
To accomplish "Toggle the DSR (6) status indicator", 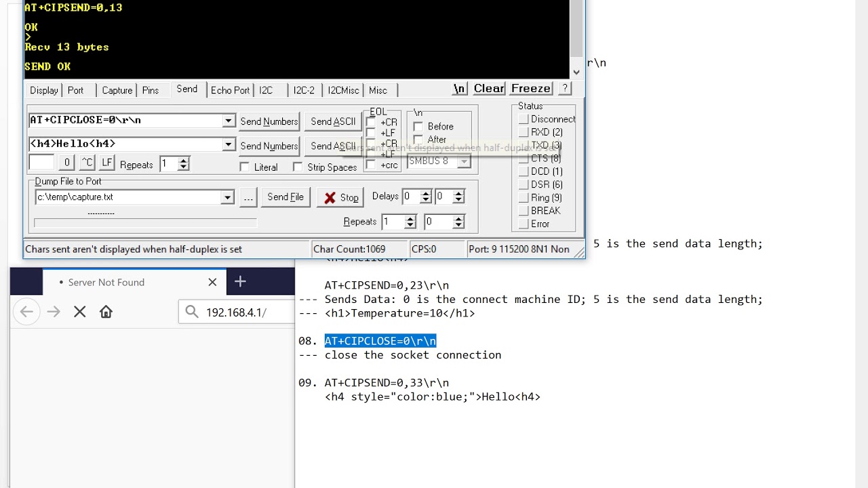I will (x=524, y=184).
